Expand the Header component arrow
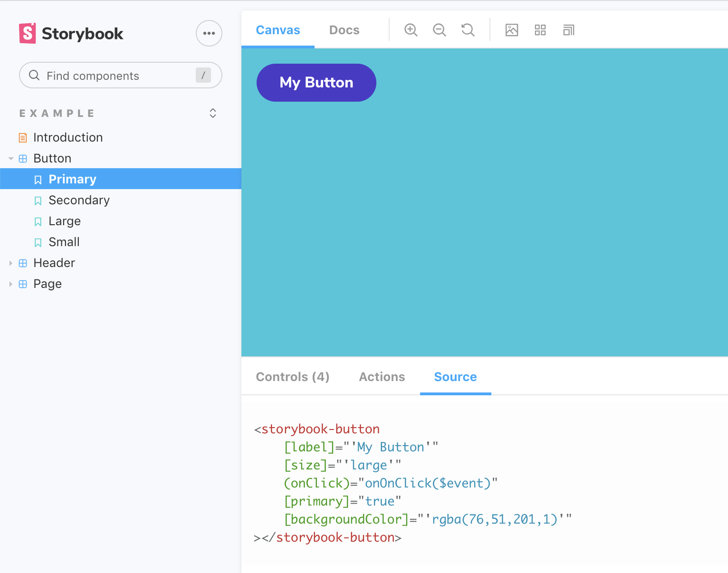 coord(10,263)
